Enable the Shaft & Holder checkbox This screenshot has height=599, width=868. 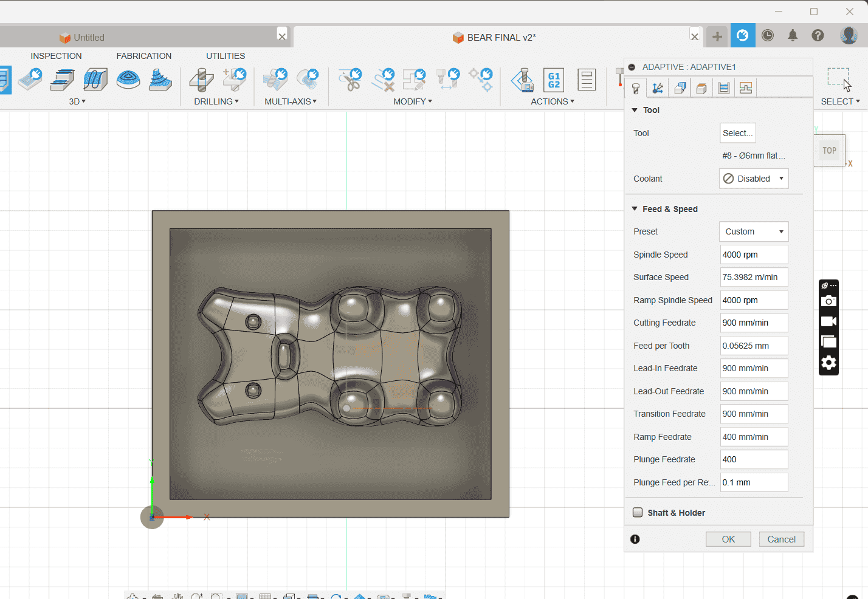[x=638, y=512]
